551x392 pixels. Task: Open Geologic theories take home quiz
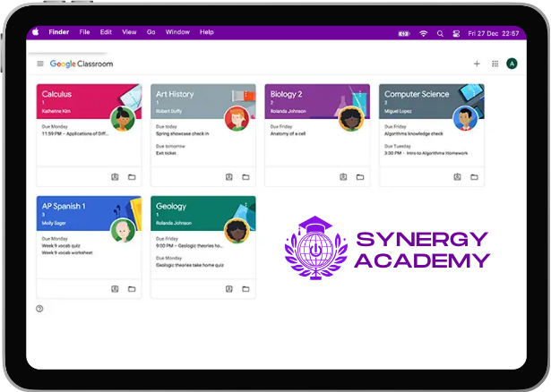[190, 265]
